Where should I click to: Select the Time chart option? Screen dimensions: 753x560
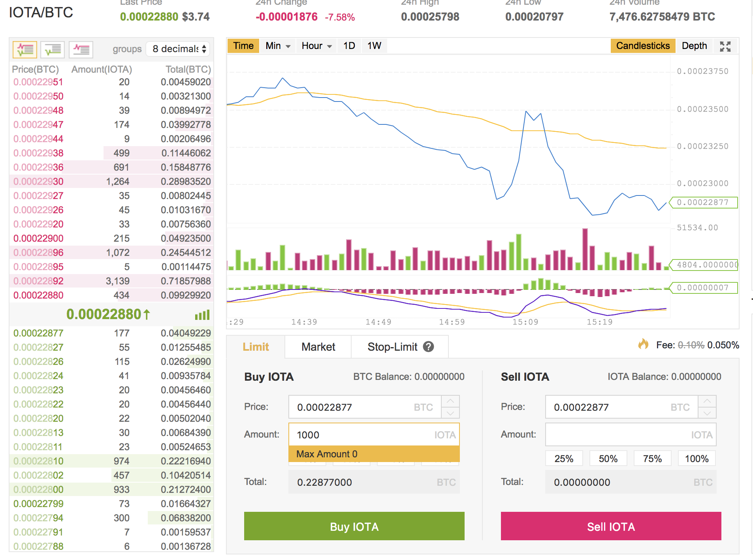coord(243,46)
